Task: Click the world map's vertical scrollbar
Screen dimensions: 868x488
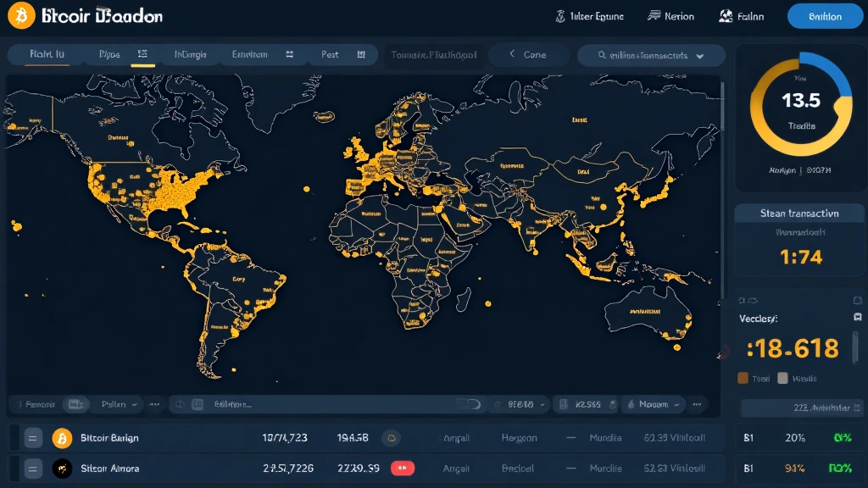Action: pyautogui.click(x=722, y=107)
